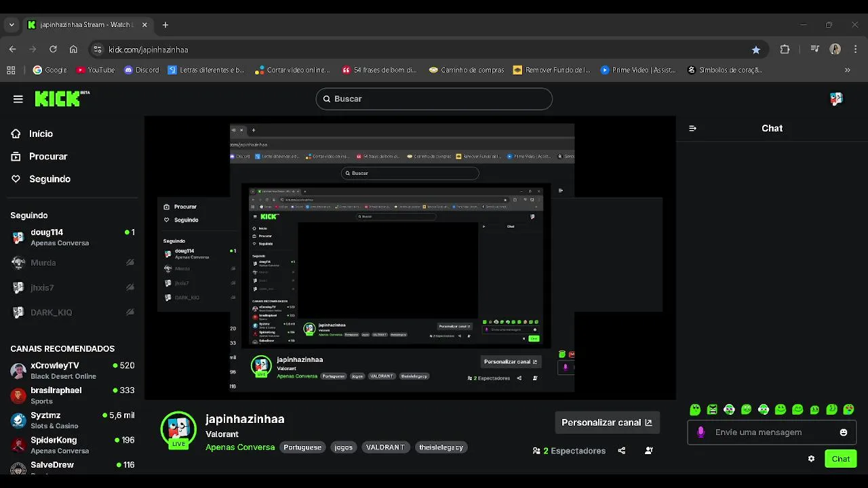
Task: Open SpiderKong recommended channel
Action: click(73, 445)
